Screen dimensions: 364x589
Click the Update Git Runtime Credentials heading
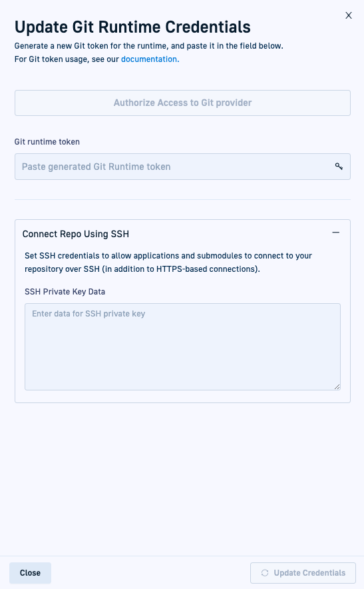tap(132, 27)
